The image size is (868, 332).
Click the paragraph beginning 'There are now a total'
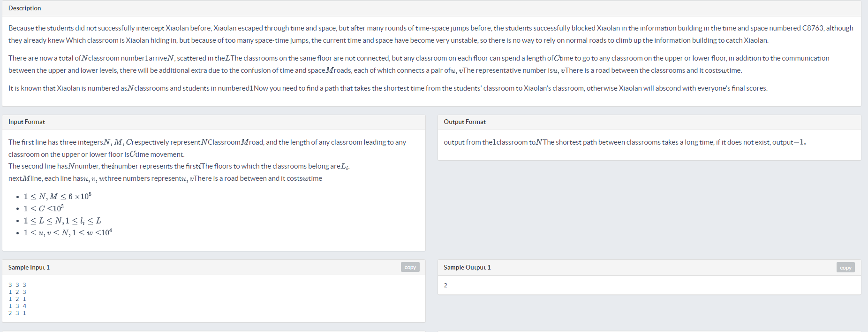pyautogui.click(x=419, y=64)
